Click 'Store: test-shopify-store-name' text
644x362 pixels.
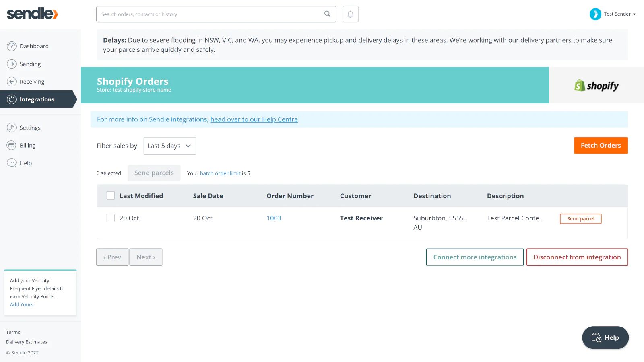(134, 90)
